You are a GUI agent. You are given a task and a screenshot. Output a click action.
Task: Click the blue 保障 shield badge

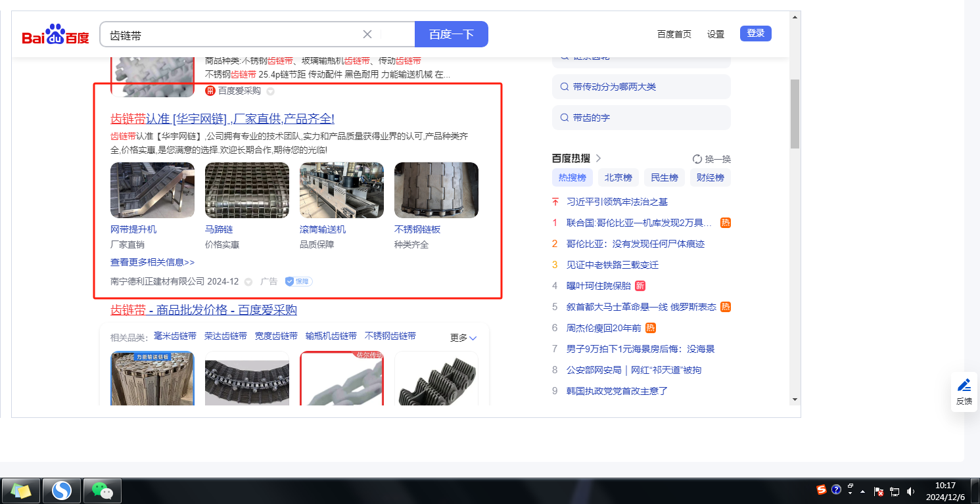coord(298,281)
